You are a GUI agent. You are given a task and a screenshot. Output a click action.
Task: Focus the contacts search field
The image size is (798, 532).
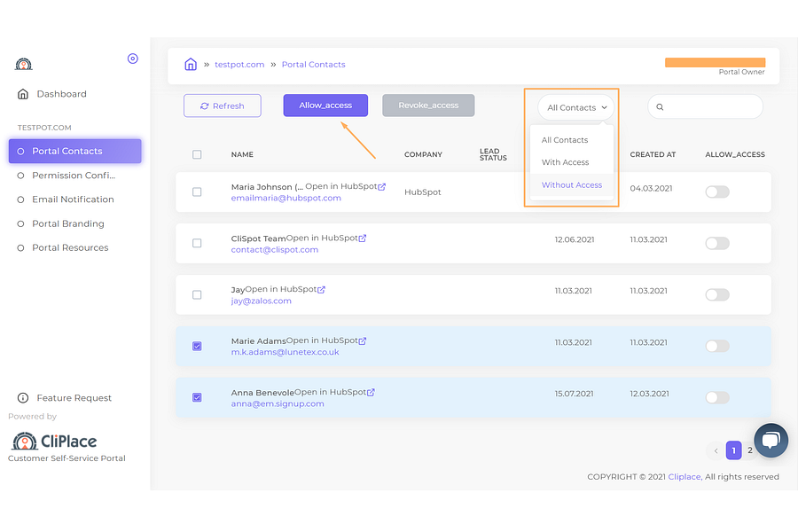(x=706, y=107)
